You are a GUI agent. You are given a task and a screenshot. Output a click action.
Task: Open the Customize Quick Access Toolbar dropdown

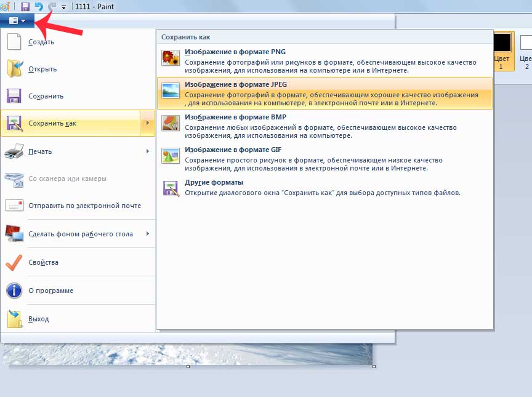tap(63, 7)
